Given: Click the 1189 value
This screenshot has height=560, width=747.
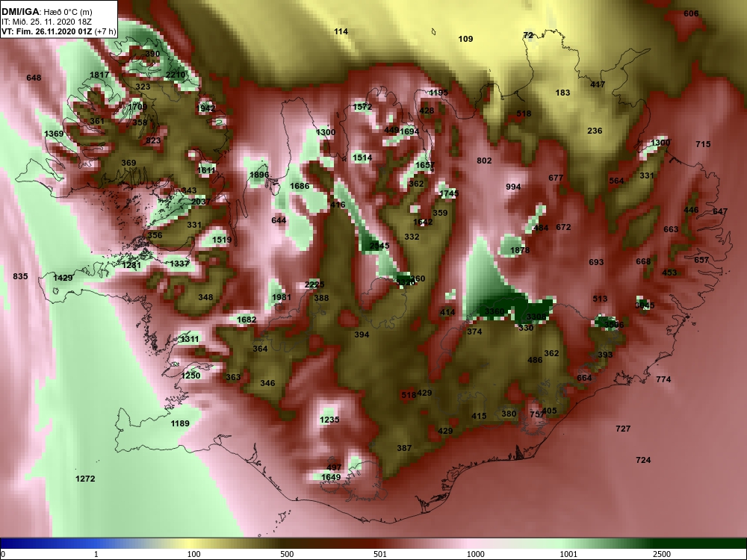Looking at the screenshot, I should point(180,423).
